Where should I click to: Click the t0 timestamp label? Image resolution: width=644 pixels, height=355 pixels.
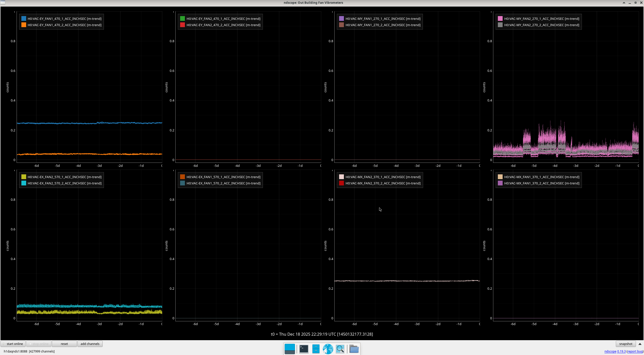(322, 334)
